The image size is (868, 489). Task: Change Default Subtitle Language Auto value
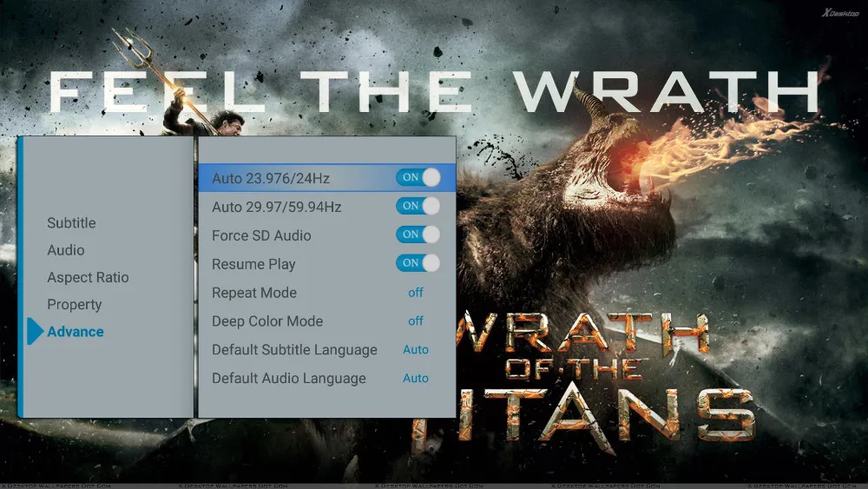[x=416, y=349]
